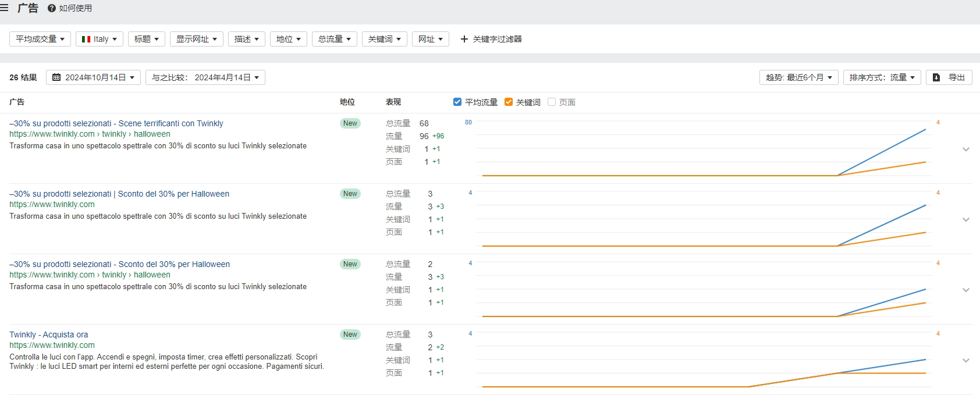The image size is (980, 395).
Task: Click the New badge on the third ad
Action: 350,264
